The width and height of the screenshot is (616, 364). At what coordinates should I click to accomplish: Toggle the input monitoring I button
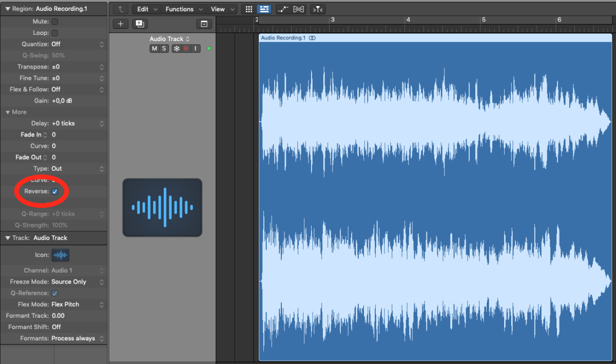pos(195,49)
